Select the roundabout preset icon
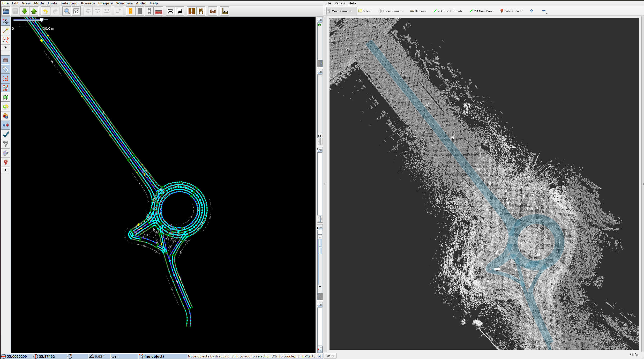Image resolution: width=644 pixels, height=359 pixels. click(149, 11)
